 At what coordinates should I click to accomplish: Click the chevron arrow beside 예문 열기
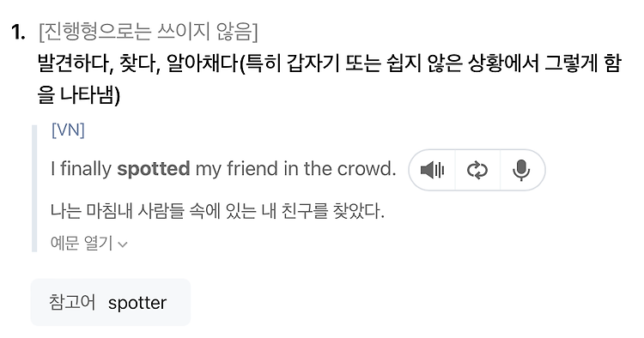(123, 244)
